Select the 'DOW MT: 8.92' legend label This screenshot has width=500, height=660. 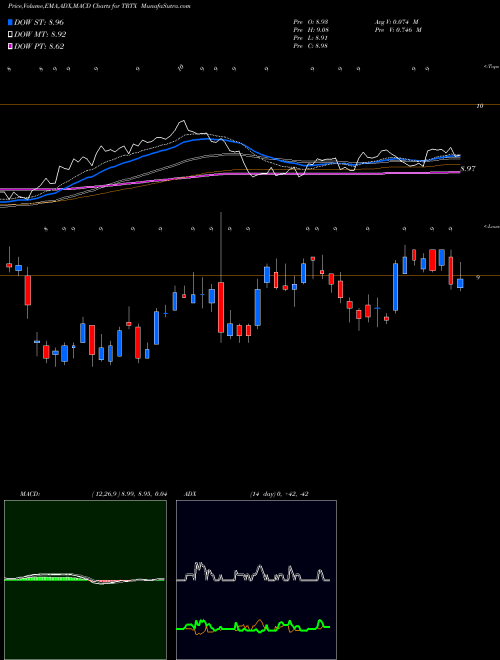pos(40,35)
